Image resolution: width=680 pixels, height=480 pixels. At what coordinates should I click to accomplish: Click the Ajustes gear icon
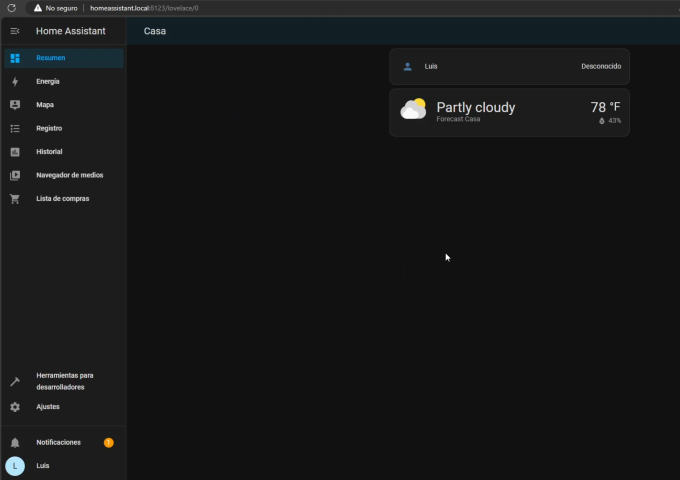[15, 407]
